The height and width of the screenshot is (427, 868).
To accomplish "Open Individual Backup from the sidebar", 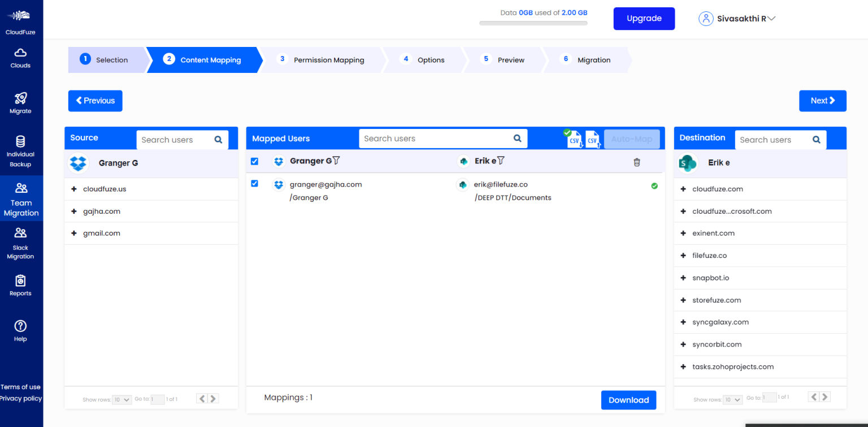I will coord(21,149).
